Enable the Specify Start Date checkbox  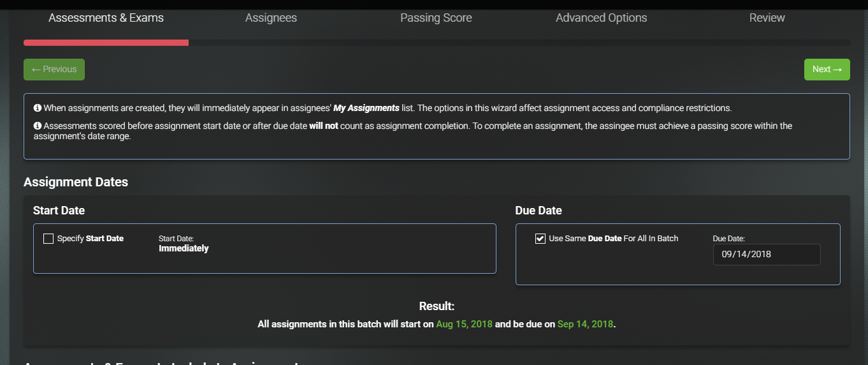pos(48,239)
